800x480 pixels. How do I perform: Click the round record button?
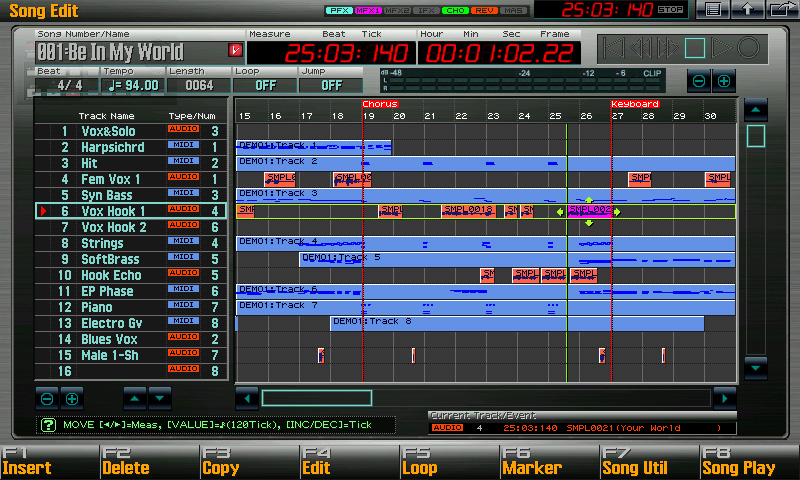point(748,48)
